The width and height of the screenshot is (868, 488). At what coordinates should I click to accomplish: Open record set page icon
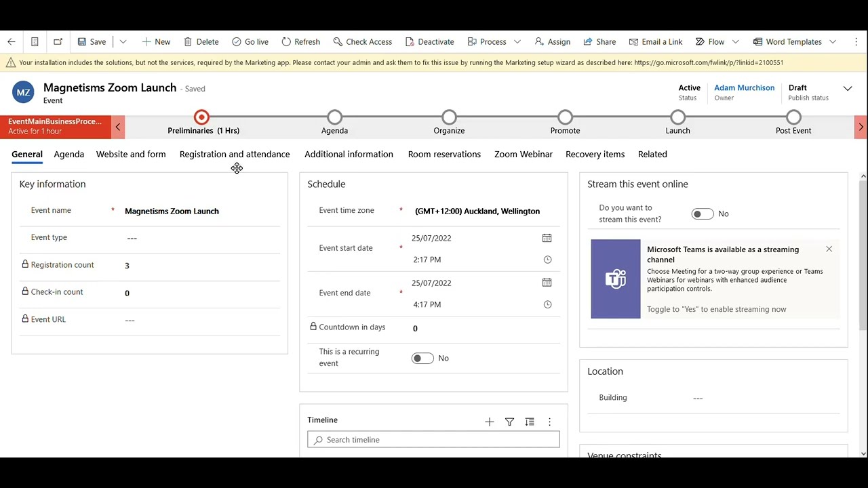[35, 42]
